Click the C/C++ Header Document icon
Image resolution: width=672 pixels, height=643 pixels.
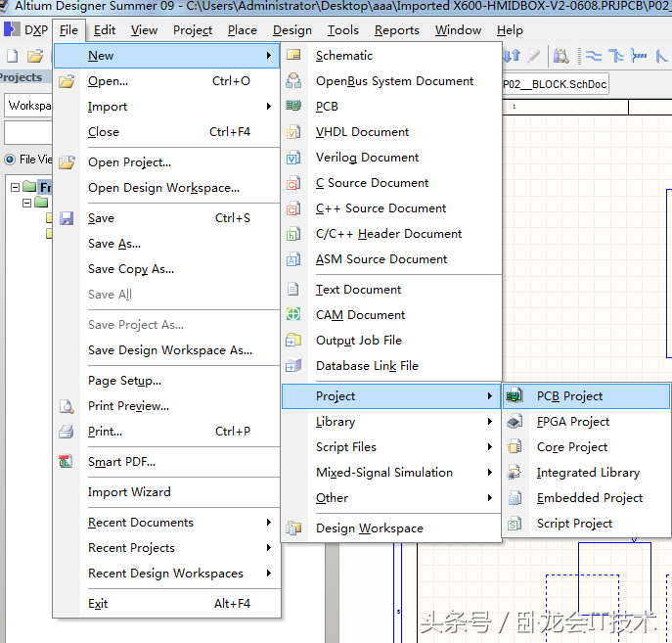(293, 234)
